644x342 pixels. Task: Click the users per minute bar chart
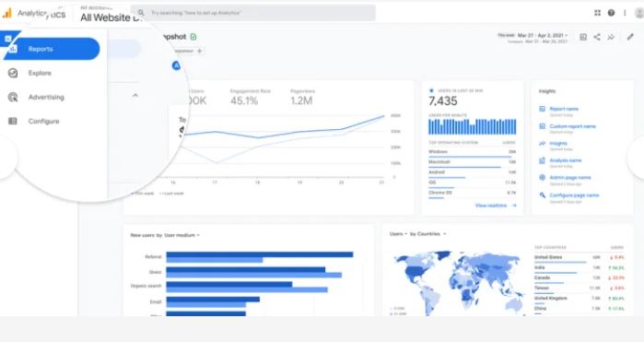[x=473, y=126]
